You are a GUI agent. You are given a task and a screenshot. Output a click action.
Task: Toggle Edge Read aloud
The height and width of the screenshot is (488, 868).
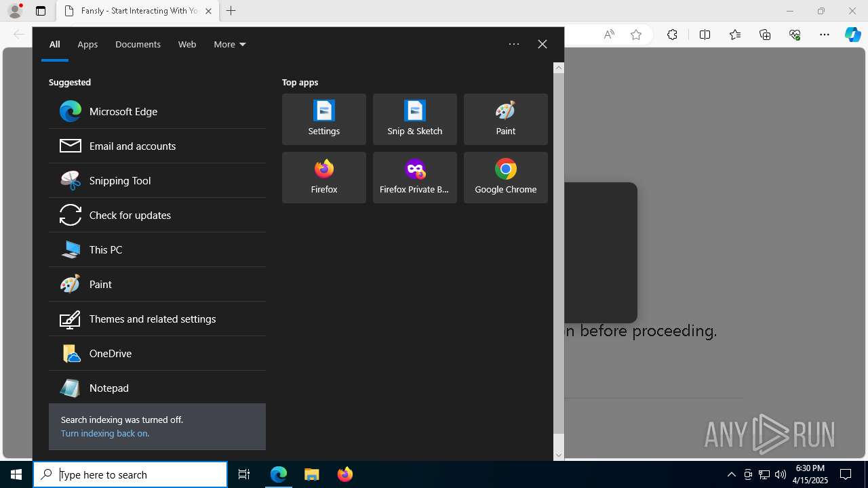coord(609,35)
